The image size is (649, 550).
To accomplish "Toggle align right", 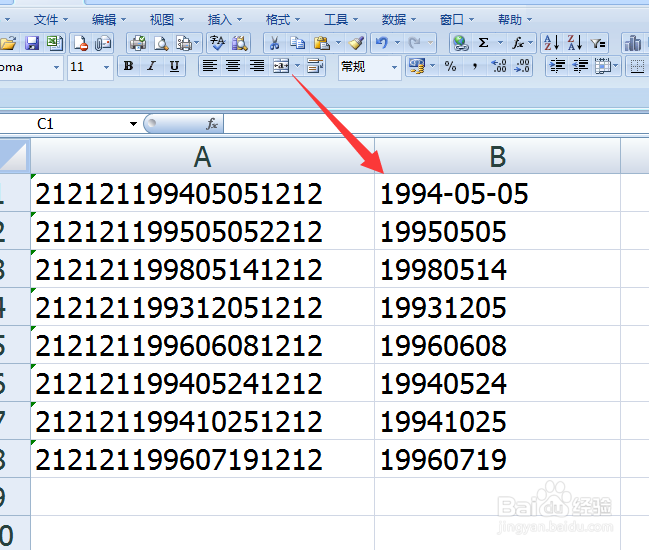I will pyautogui.click(x=257, y=66).
